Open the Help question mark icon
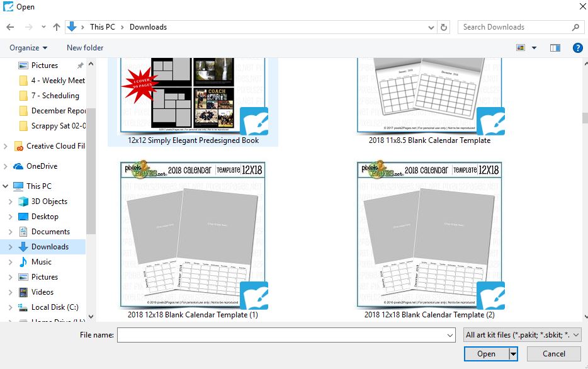The width and height of the screenshot is (588, 369). 577,48
